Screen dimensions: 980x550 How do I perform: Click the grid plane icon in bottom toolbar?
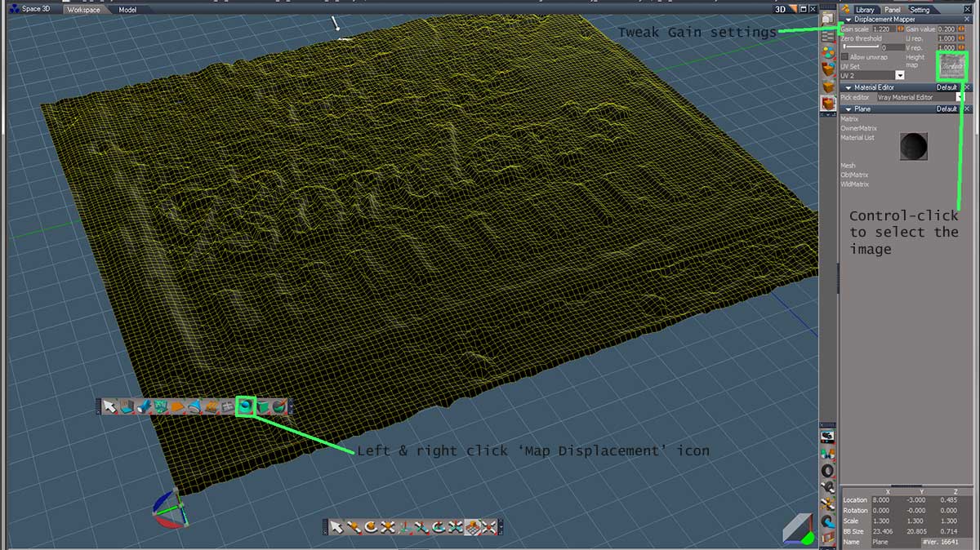click(472, 527)
